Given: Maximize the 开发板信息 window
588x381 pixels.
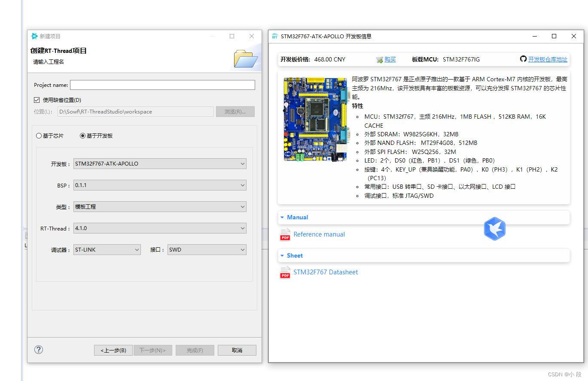Looking at the screenshot, I should click(x=554, y=36).
